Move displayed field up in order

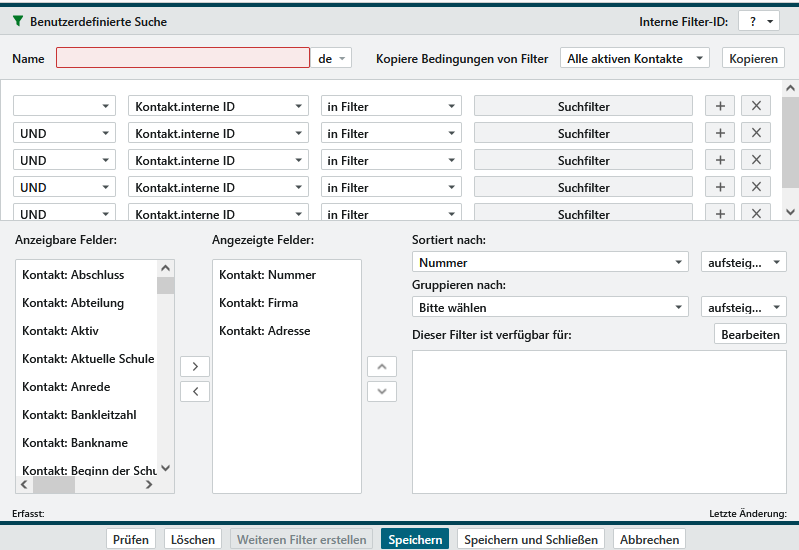pyautogui.click(x=382, y=367)
